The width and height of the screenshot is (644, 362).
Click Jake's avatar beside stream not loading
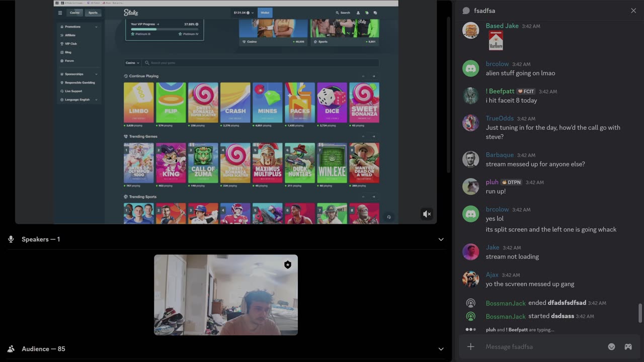[x=470, y=252]
